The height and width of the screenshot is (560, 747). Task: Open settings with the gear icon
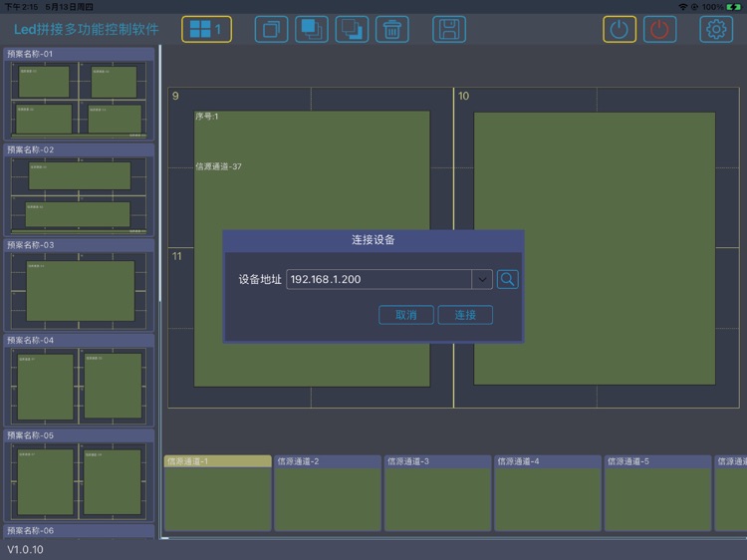716,30
